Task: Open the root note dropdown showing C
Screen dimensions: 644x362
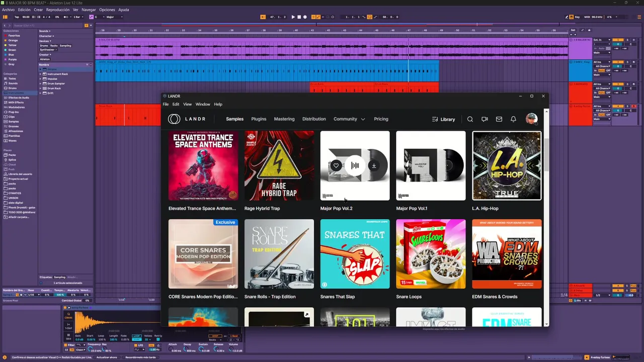Action: (x=99, y=17)
